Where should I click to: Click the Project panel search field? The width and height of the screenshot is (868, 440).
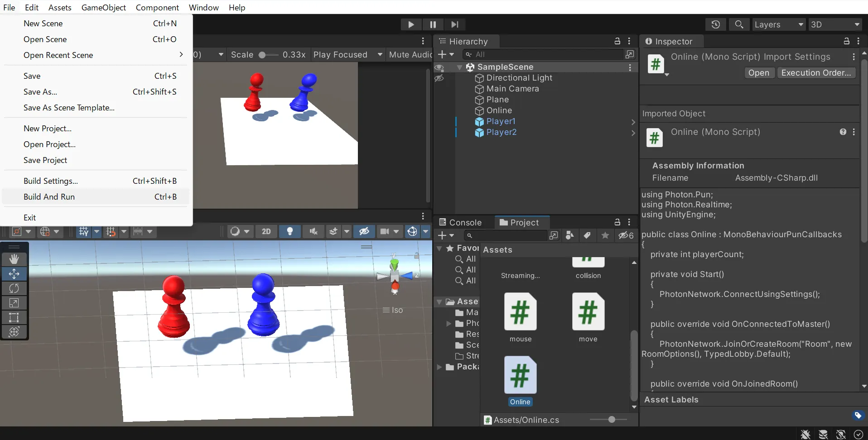(505, 235)
